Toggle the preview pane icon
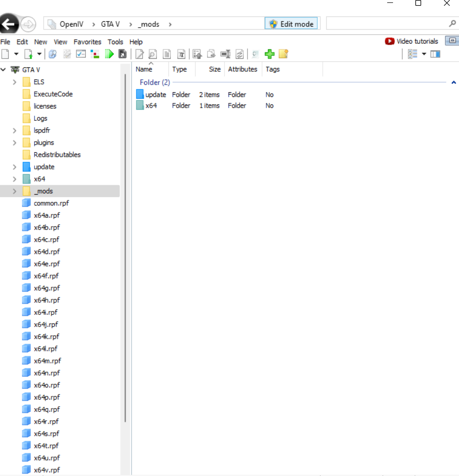The image size is (459, 476). click(x=435, y=54)
